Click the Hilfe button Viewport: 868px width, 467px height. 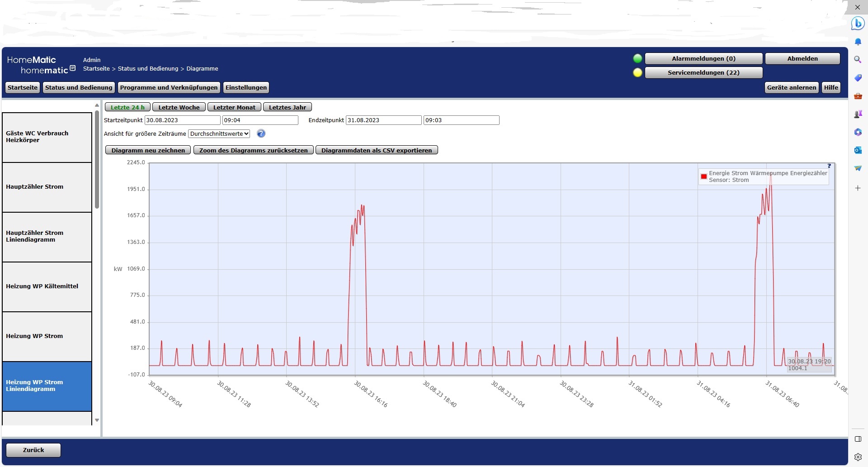(x=831, y=87)
